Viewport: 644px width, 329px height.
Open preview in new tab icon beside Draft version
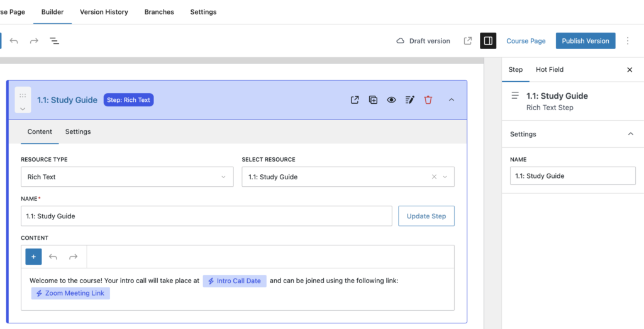(467, 41)
